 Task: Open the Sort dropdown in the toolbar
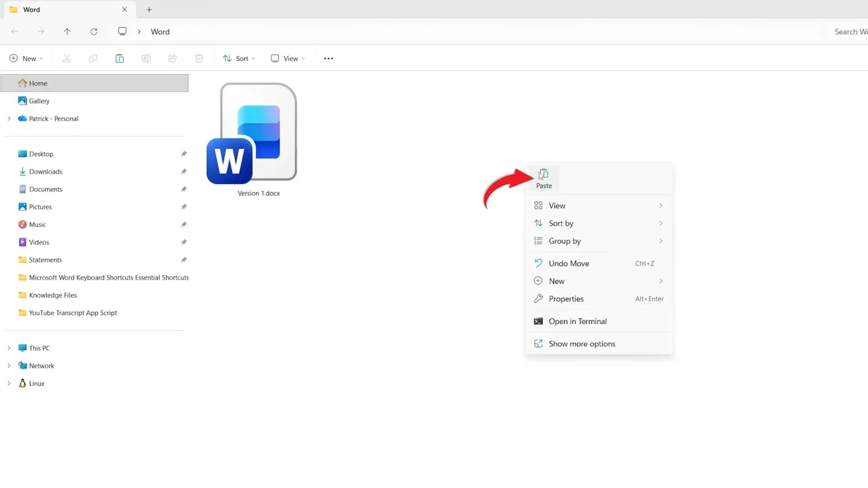tap(239, 59)
